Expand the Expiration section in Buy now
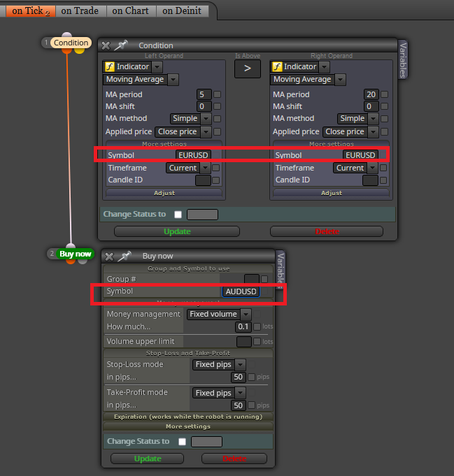 coord(188,417)
